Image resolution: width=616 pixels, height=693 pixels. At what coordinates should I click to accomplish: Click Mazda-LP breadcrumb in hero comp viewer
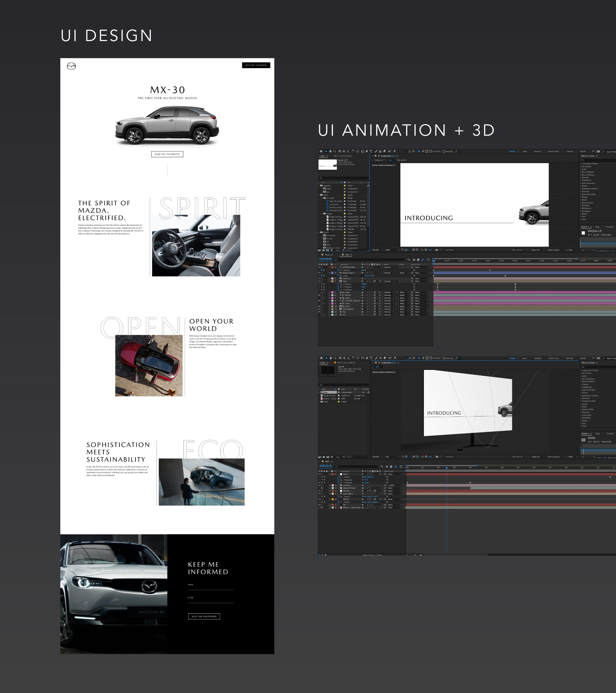click(x=379, y=160)
